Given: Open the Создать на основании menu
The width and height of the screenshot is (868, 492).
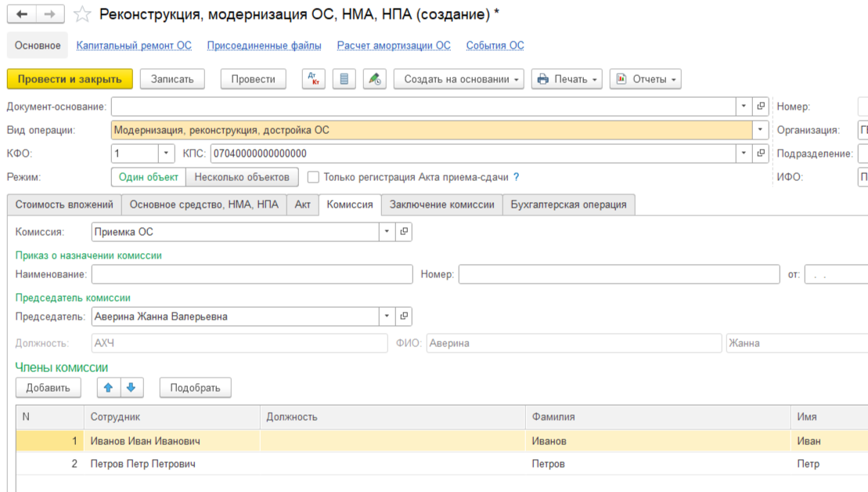Looking at the screenshot, I should tap(459, 79).
